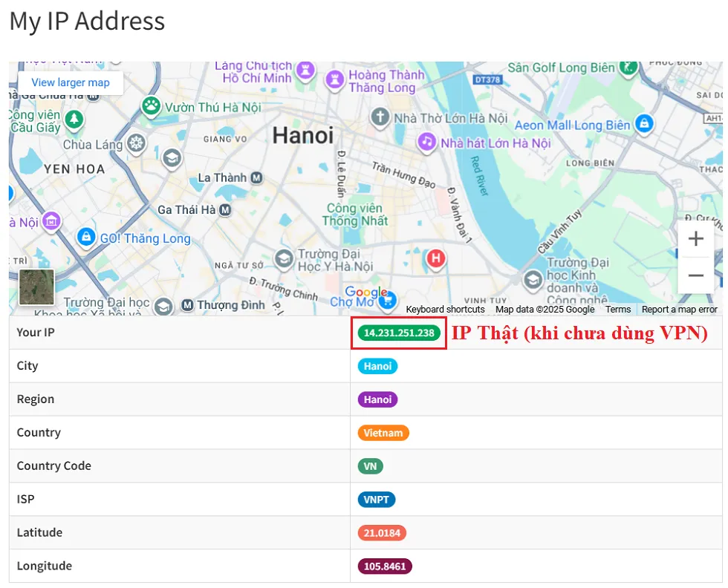Click the Vườn Thú Hà Nội zoo pin
This screenshot has width=728, height=588.
coord(151,106)
